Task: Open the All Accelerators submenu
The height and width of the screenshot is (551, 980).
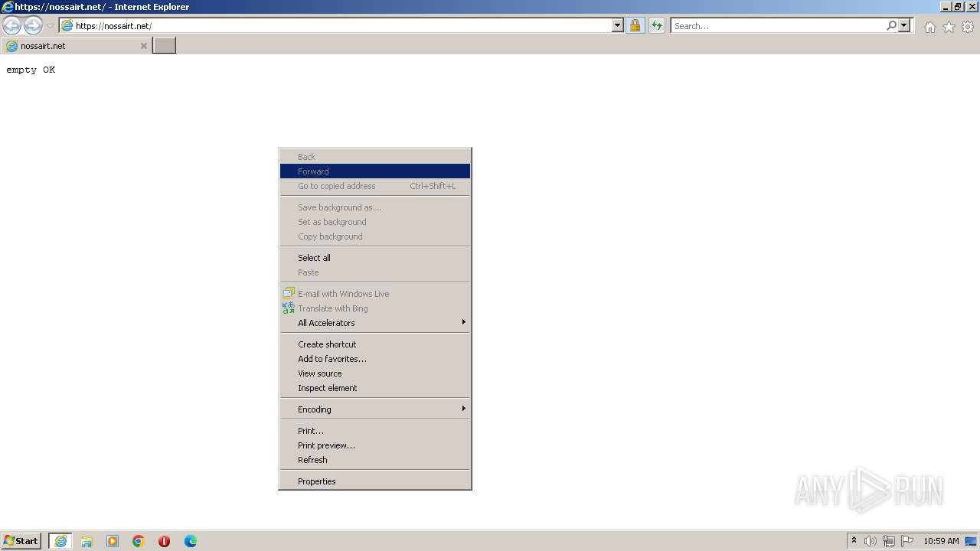Action: (375, 323)
